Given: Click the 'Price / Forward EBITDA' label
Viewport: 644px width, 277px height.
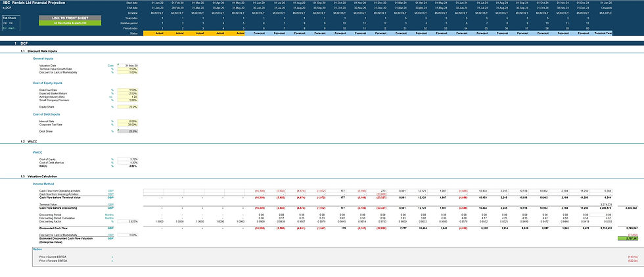Looking at the screenshot, I should [53, 261].
